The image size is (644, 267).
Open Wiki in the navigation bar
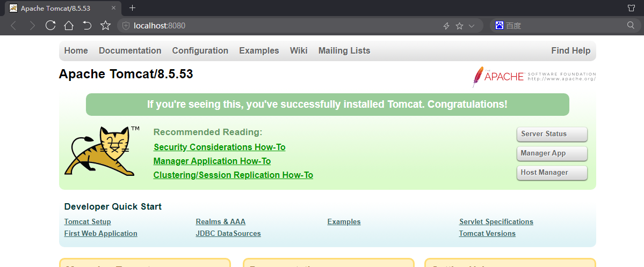pyautogui.click(x=299, y=51)
